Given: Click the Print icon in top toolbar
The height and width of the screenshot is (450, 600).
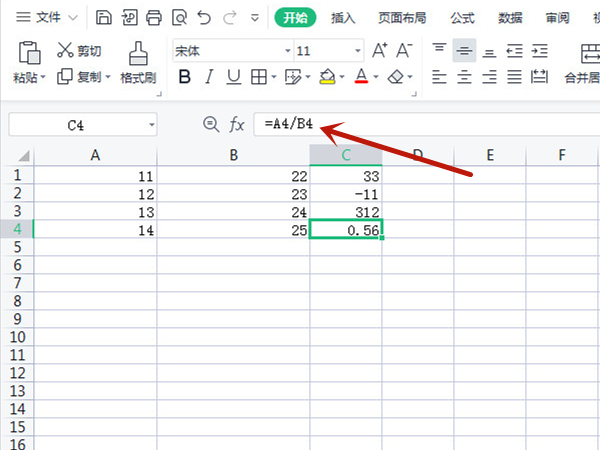Looking at the screenshot, I should tap(154, 17).
